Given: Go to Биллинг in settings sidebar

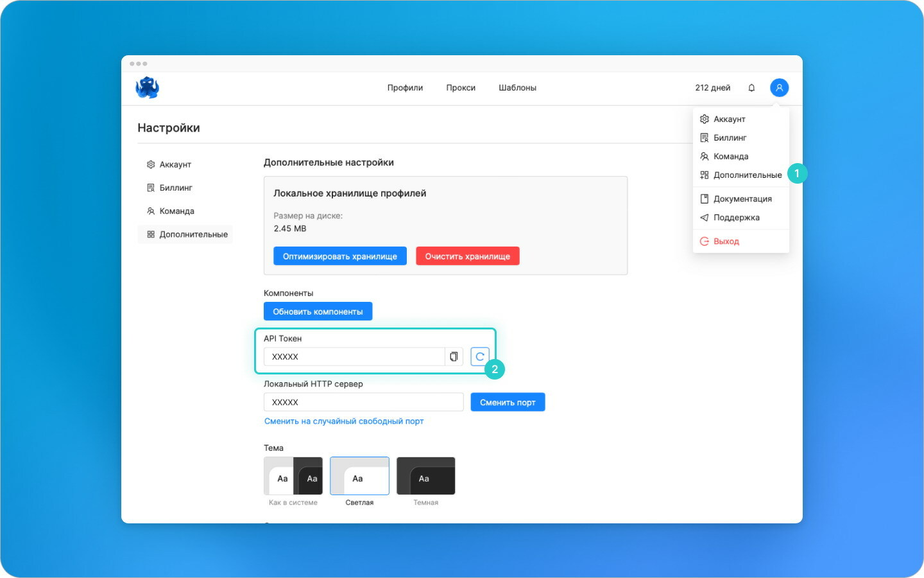Looking at the screenshot, I should 185,188.
